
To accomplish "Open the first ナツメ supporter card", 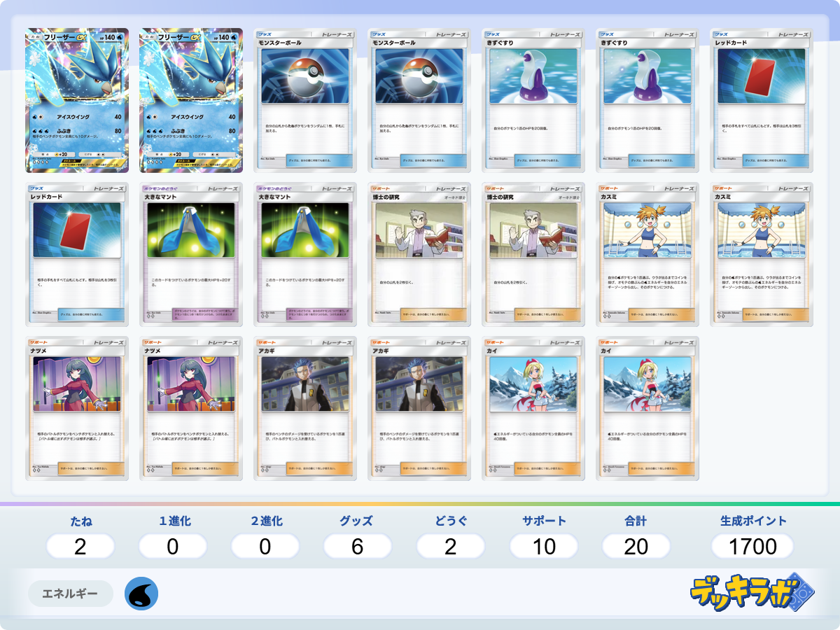I will (x=77, y=408).
